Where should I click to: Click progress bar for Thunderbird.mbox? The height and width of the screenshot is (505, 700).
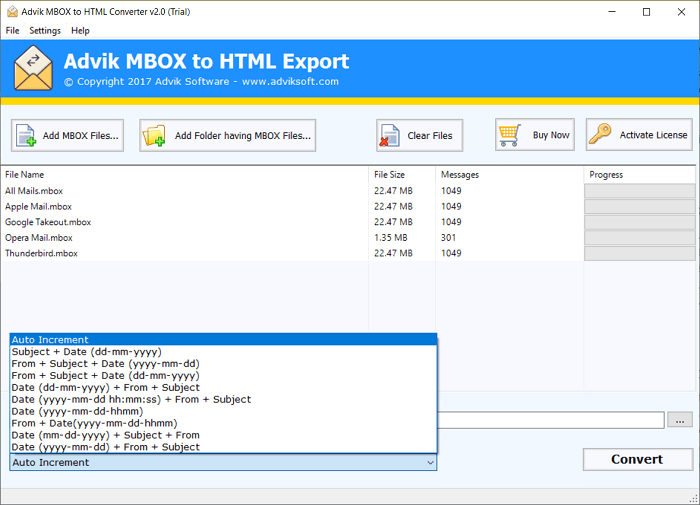click(639, 253)
